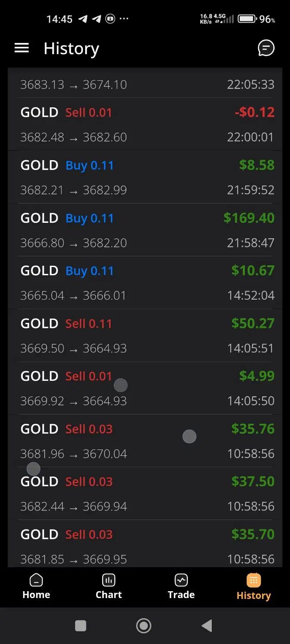
Task: Open GOLD Sell 0.03 trade with $35.76
Action: pyautogui.click(x=145, y=441)
